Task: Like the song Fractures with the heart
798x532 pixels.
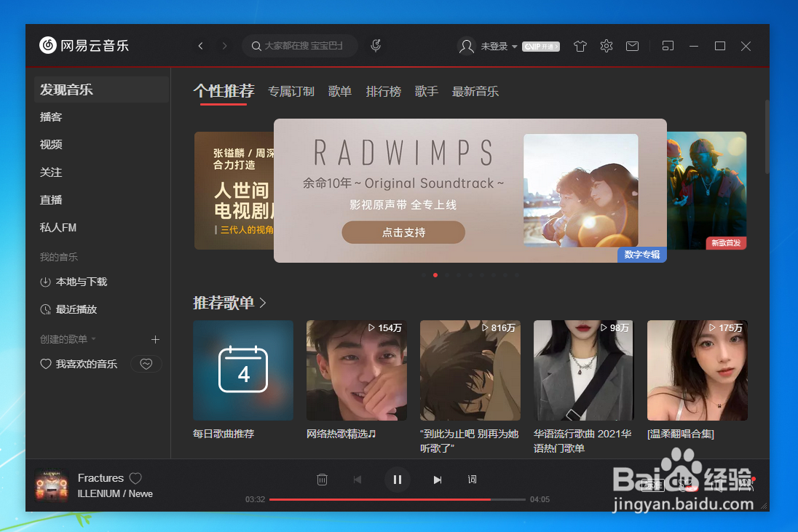Action: point(135,478)
